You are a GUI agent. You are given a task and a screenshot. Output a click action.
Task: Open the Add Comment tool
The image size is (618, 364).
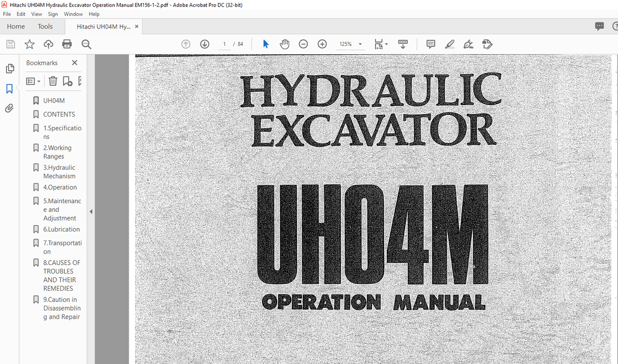[430, 44]
